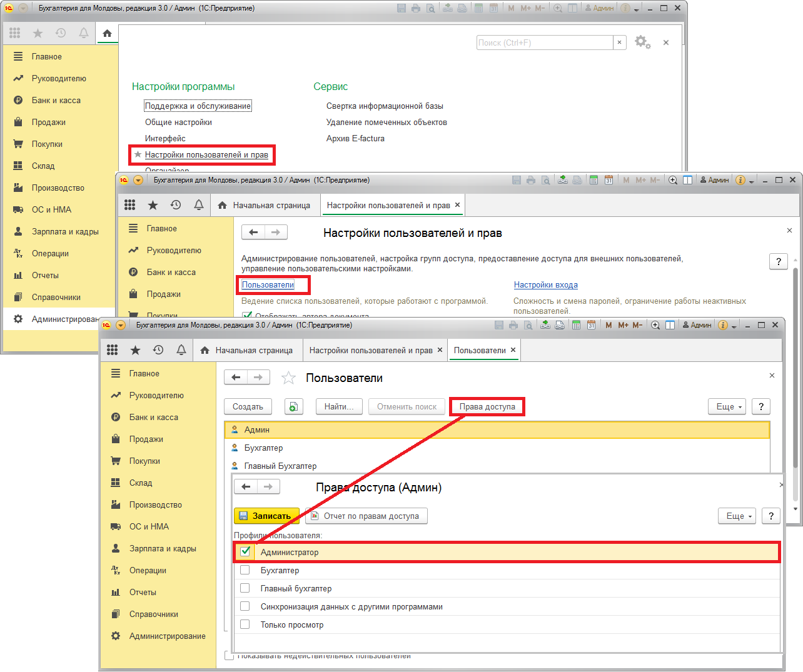Toggle show invalid users checkbox

(229, 656)
